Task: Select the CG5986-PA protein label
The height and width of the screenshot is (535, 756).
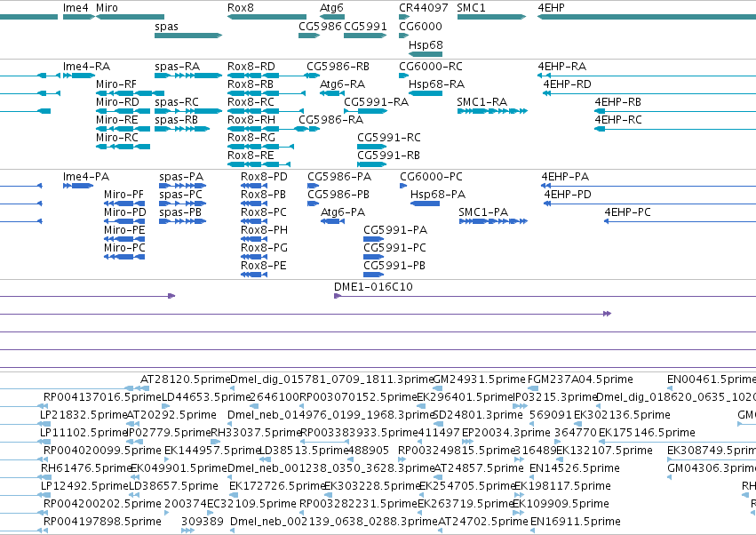Action: pos(339,177)
